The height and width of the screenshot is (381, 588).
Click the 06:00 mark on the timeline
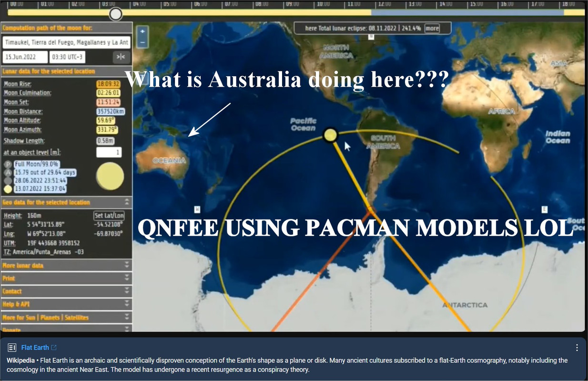pyautogui.click(x=200, y=4)
